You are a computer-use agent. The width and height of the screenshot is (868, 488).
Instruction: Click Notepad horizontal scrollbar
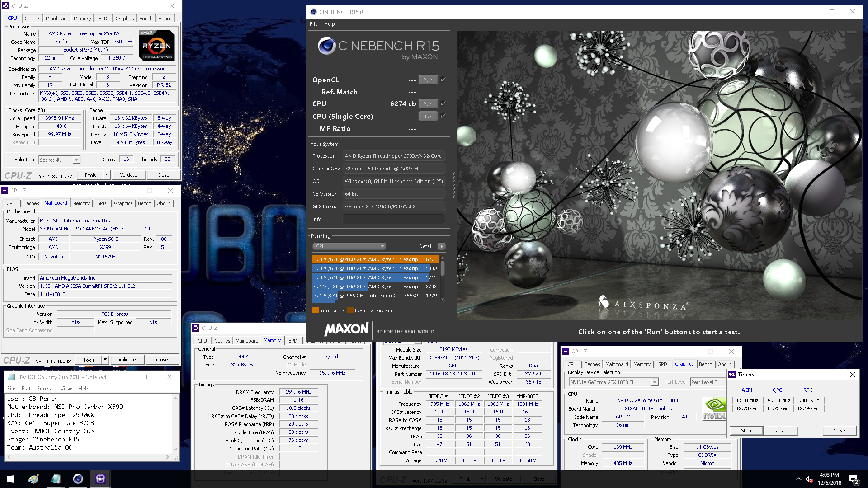[x=88, y=457]
